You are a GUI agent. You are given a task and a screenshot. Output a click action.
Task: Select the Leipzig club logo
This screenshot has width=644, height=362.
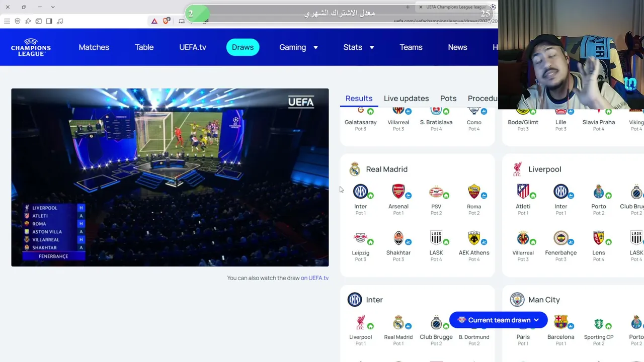[x=360, y=238]
